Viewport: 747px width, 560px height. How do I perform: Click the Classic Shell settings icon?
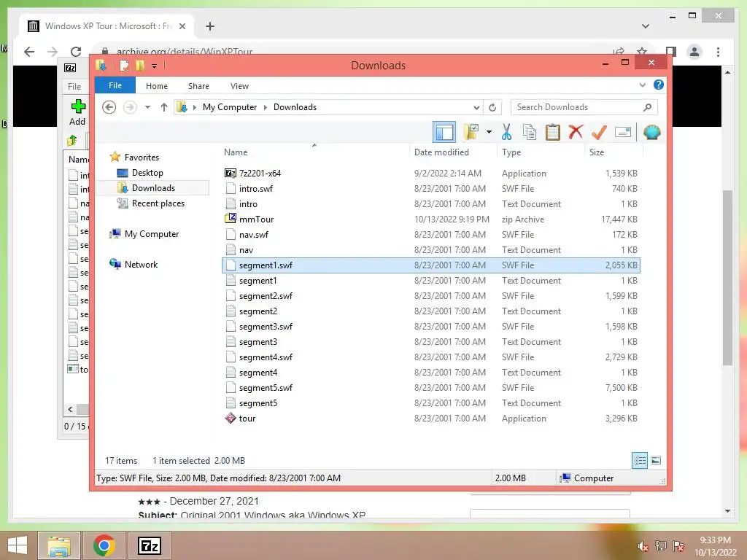[x=651, y=132]
